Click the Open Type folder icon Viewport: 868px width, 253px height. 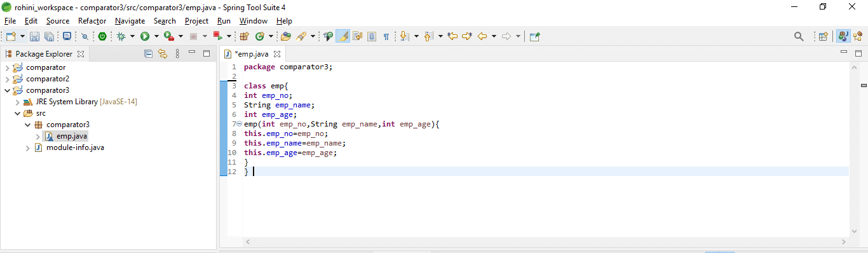[286, 37]
